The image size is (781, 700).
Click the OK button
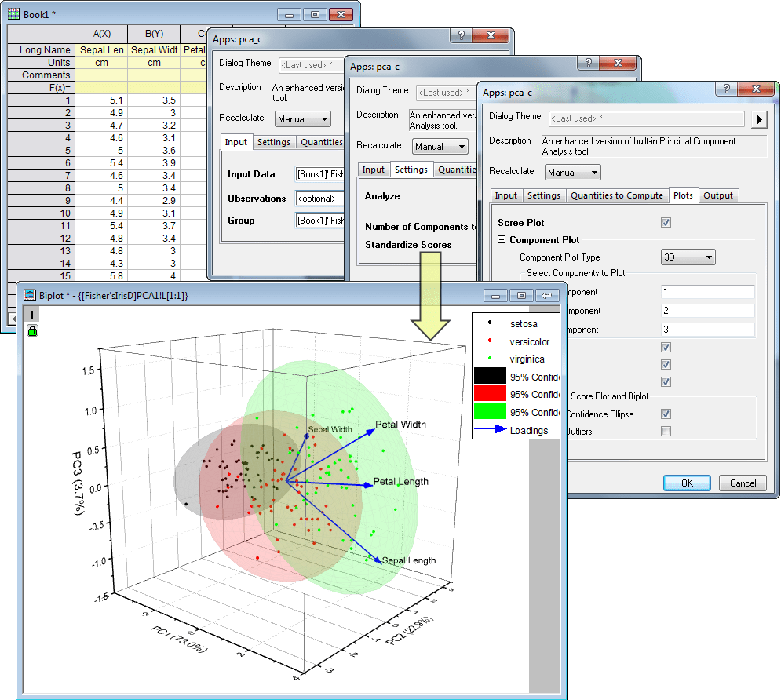point(687,483)
